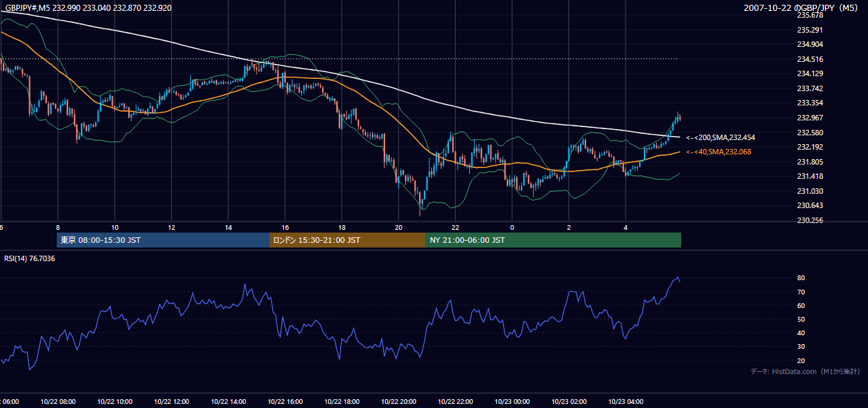
Task: Click the hour tick 12 under the price chart
Action: (172, 227)
